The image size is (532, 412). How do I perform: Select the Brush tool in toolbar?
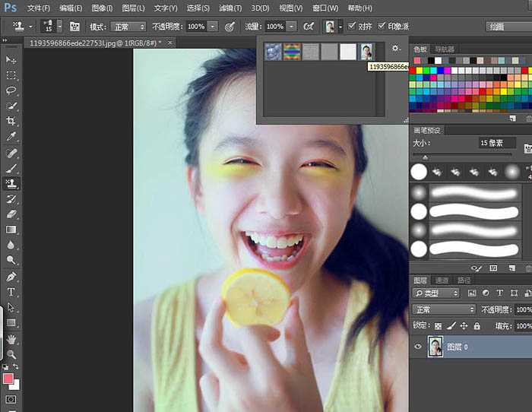11,168
